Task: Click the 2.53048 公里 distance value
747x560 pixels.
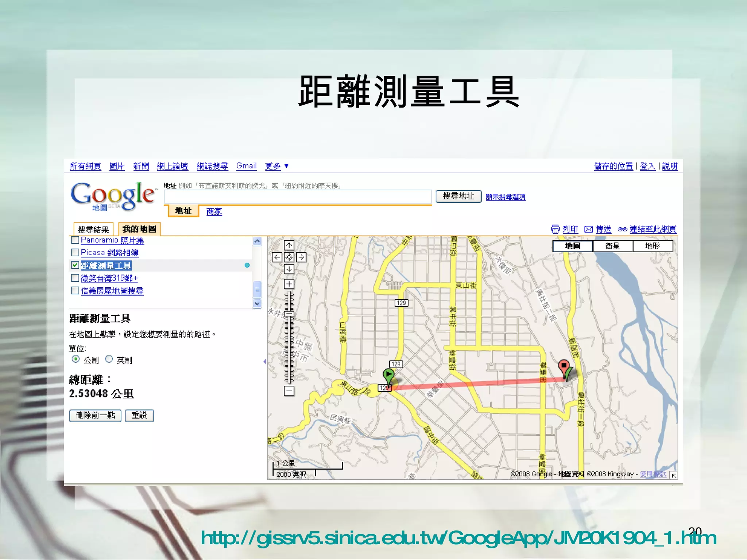Action: 101,394
